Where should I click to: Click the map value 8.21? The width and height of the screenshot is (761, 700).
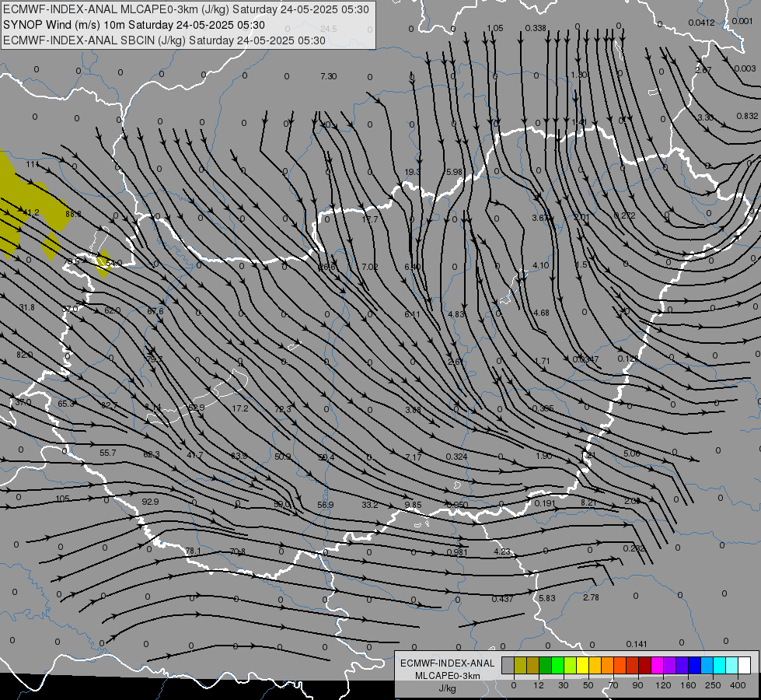588,502
